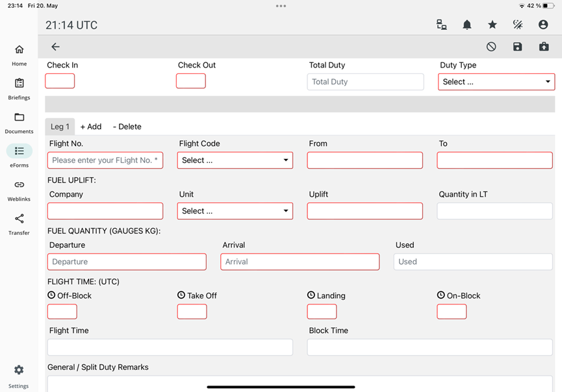Click the Landing time box
The width and height of the screenshot is (562, 392).
pos(322,312)
